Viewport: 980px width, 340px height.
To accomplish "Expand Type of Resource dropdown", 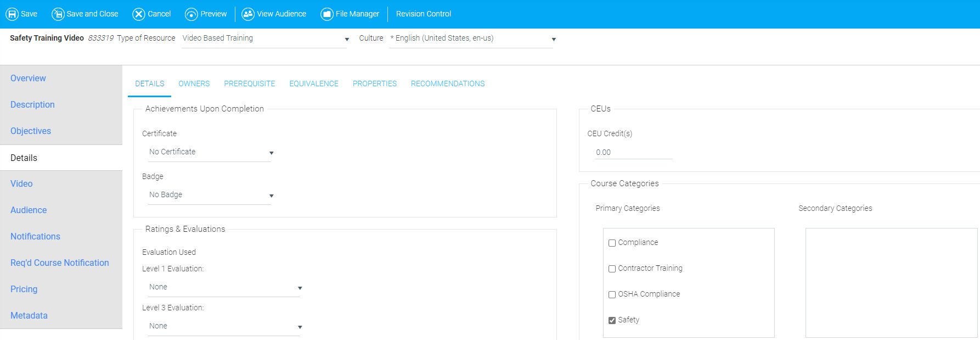I will click(265, 38).
